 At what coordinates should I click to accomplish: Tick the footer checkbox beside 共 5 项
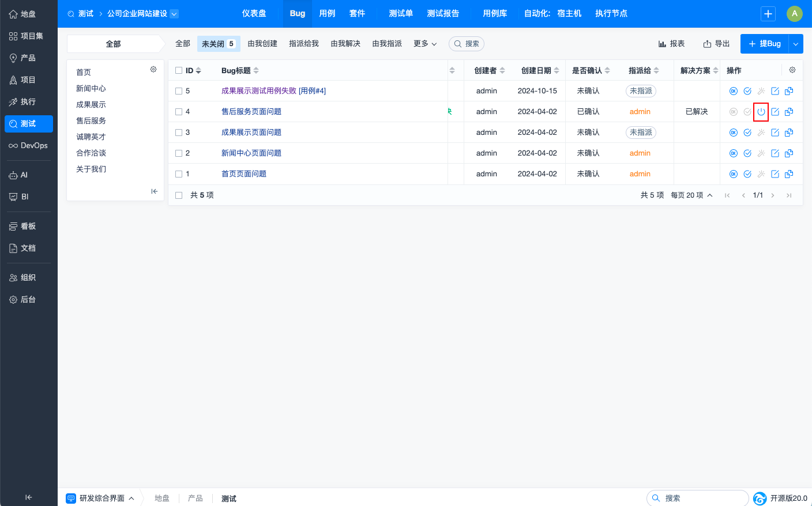point(179,195)
